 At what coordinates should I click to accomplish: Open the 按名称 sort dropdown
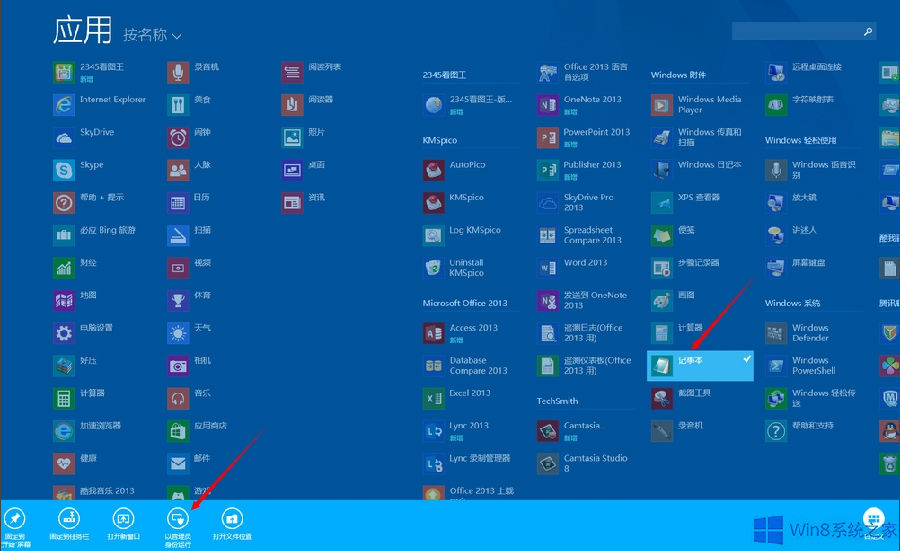tap(152, 35)
